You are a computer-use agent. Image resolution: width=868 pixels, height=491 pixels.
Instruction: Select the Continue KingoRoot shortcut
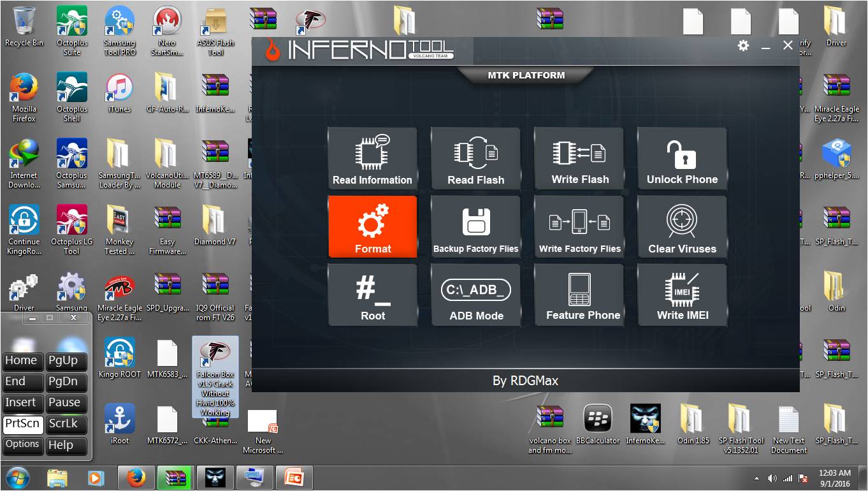[x=24, y=230]
